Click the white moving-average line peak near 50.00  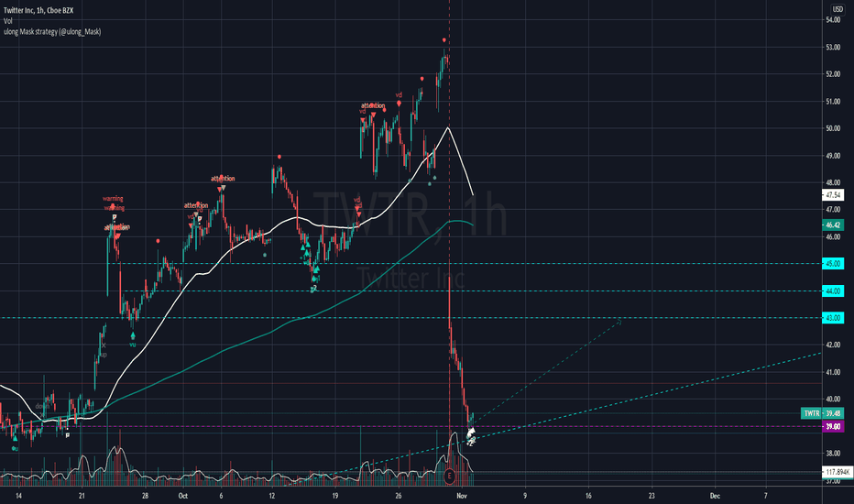[x=448, y=127]
